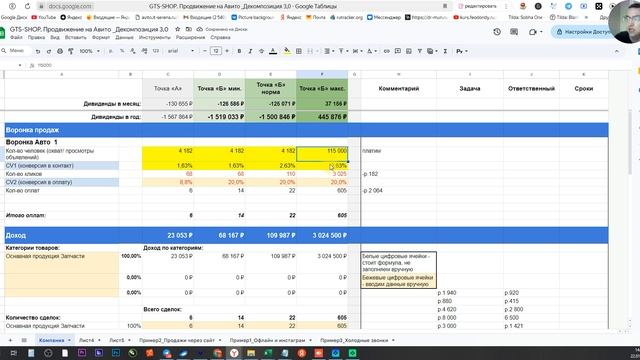Format as currency in rubles
Image resolution: width=640 pixels, height=360 pixels.
[111, 51]
